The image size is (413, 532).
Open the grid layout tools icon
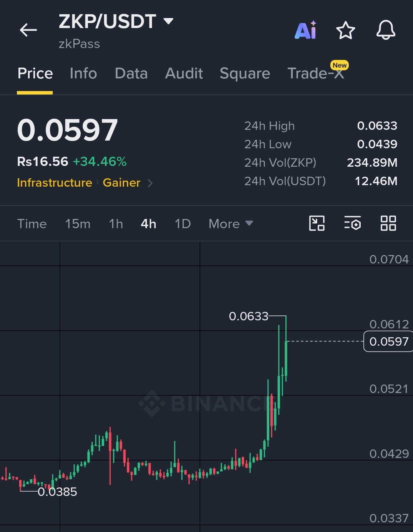pyautogui.click(x=388, y=223)
